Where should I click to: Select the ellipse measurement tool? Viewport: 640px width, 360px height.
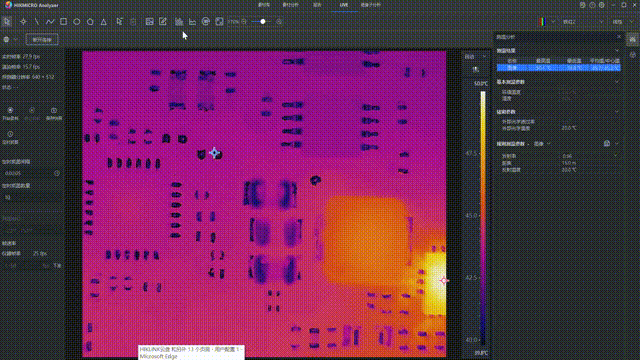point(77,22)
